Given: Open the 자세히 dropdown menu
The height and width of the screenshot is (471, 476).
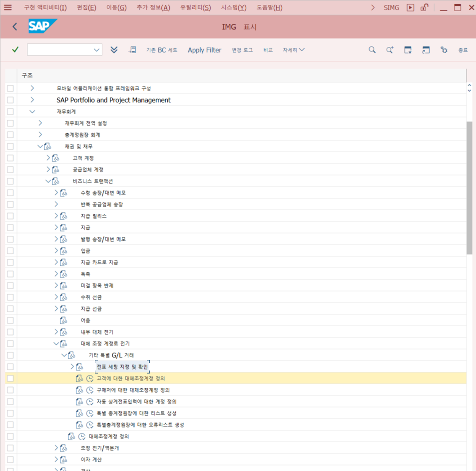Looking at the screenshot, I should 294,50.
